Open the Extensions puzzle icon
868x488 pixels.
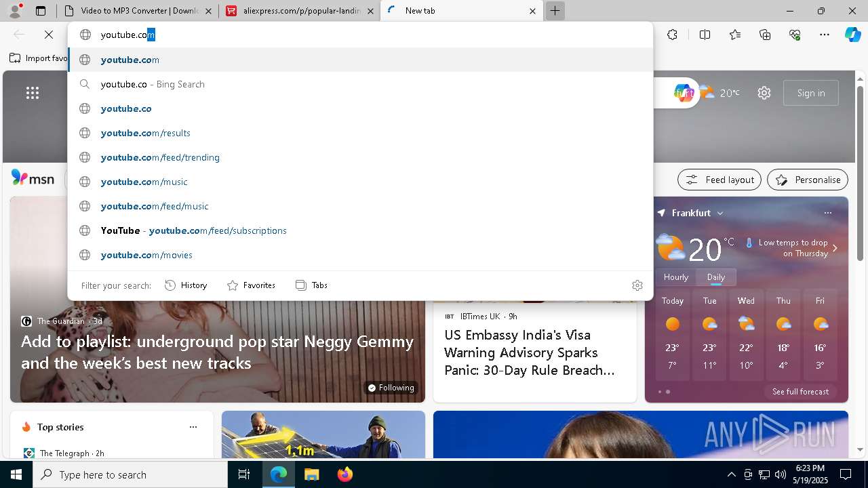(x=672, y=35)
